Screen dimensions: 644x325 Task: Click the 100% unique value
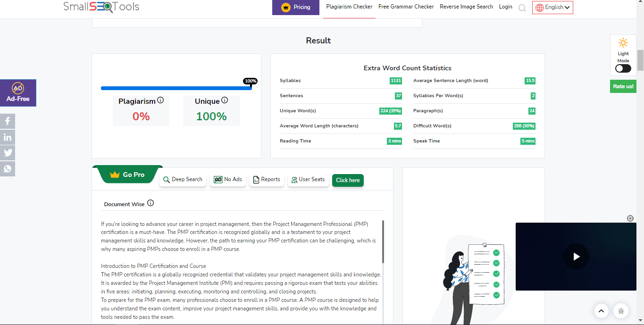click(x=211, y=117)
